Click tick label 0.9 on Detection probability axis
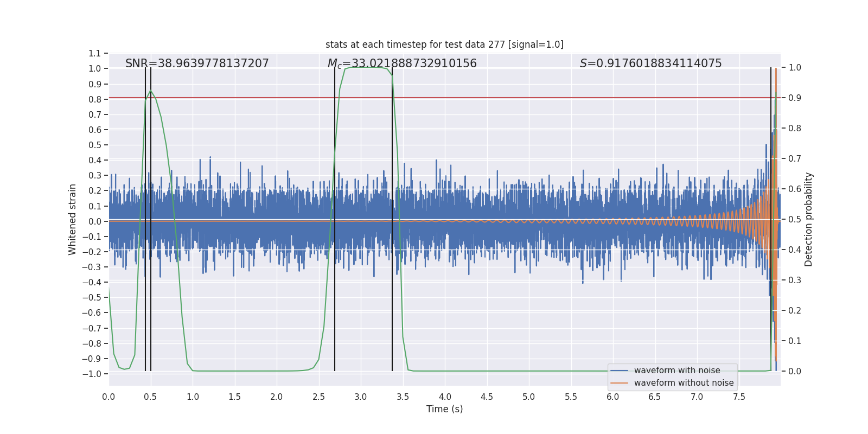The width and height of the screenshot is (868, 434). point(795,98)
